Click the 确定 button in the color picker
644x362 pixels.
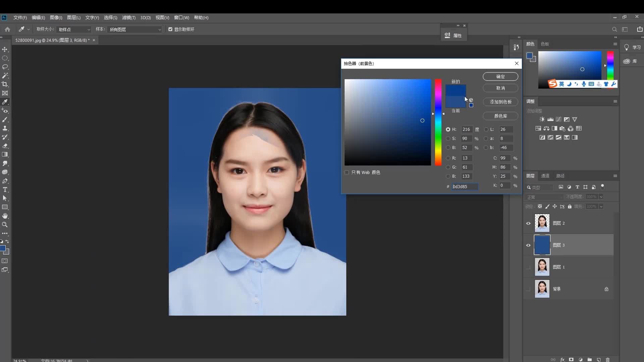500,76
